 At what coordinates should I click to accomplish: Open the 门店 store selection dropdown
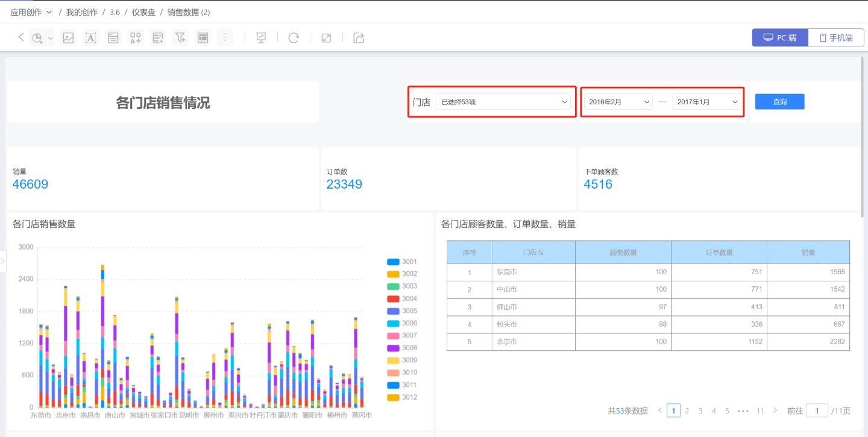pos(503,102)
